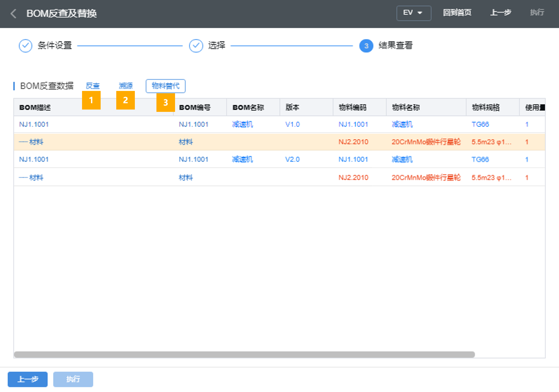Screen dimensions: 559x392
Task: Click the 物料替代 button
Action: [x=166, y=86]
